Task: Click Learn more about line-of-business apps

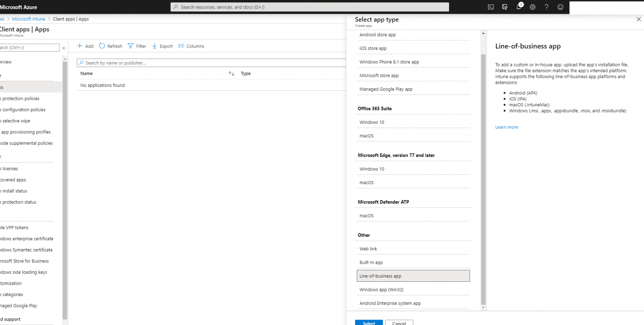Action: (506, 127)
